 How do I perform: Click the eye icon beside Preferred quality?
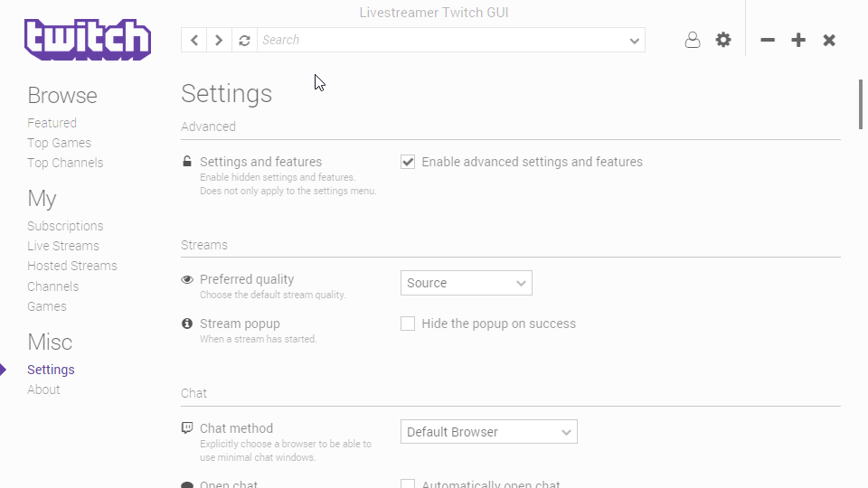tap(187, 279)
